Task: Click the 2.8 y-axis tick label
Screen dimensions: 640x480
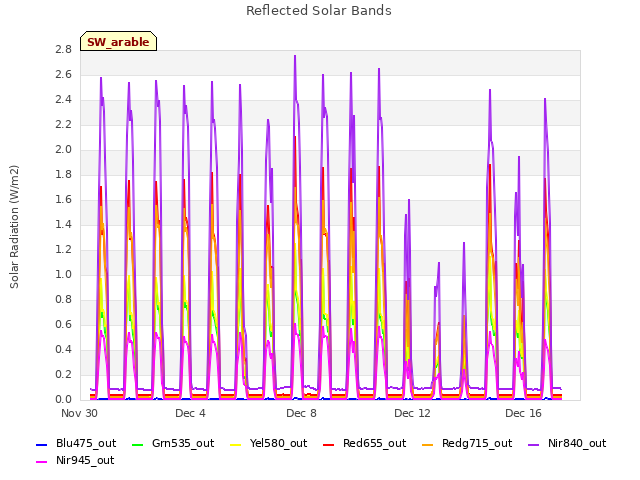Action: 63,49
